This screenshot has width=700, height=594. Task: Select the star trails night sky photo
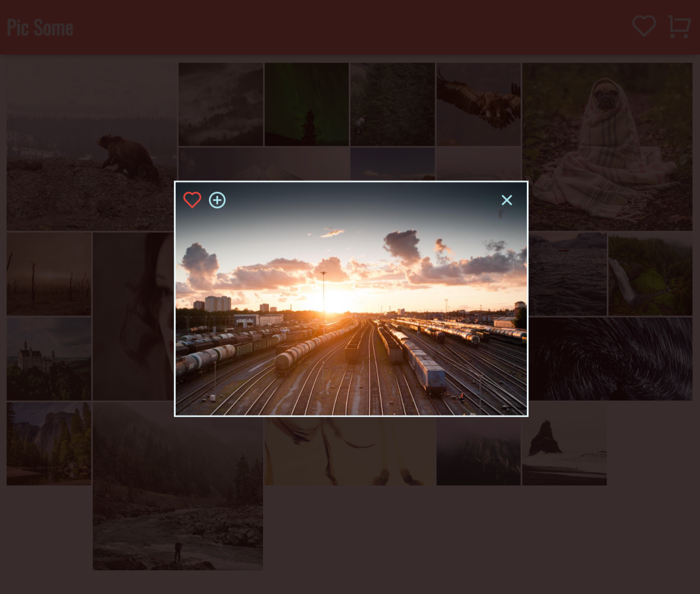(x=611, y=358)
